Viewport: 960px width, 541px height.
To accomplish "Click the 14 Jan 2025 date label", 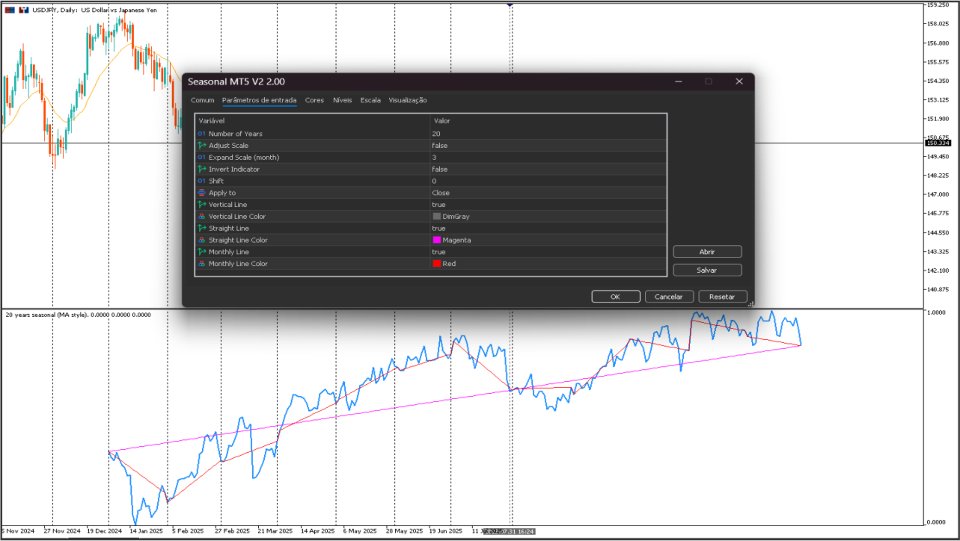I will click(146, 531).
